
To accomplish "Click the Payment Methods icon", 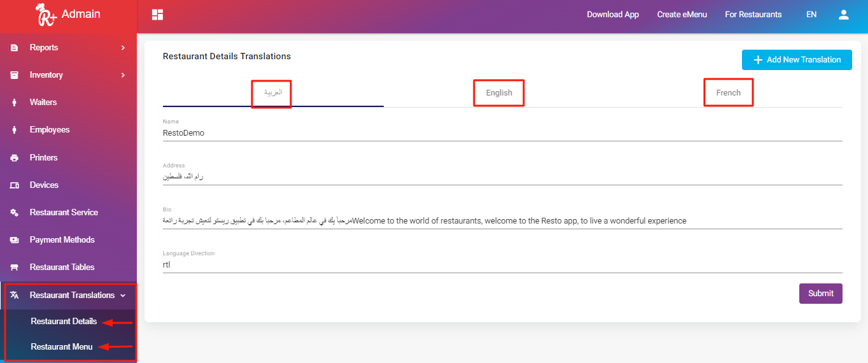I will [14, 240].
